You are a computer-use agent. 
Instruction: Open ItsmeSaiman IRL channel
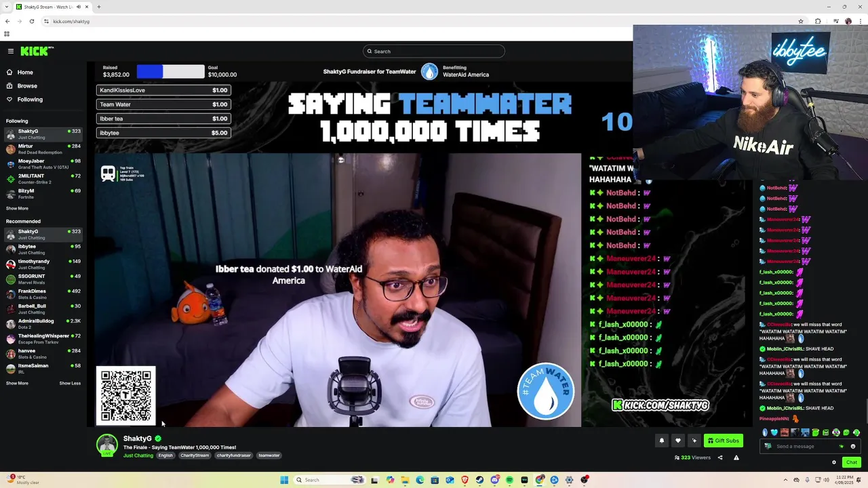tap(43, 369)
